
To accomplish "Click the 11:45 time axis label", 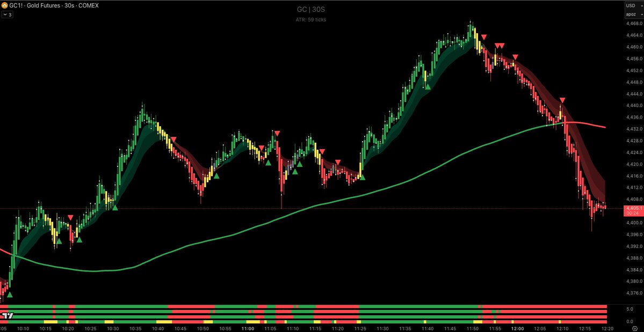I will pyautogui.click(x=450, y=329).
